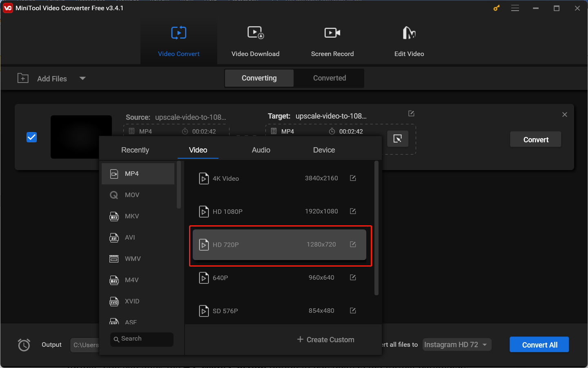Open the Screen Record section

point(332,41)
